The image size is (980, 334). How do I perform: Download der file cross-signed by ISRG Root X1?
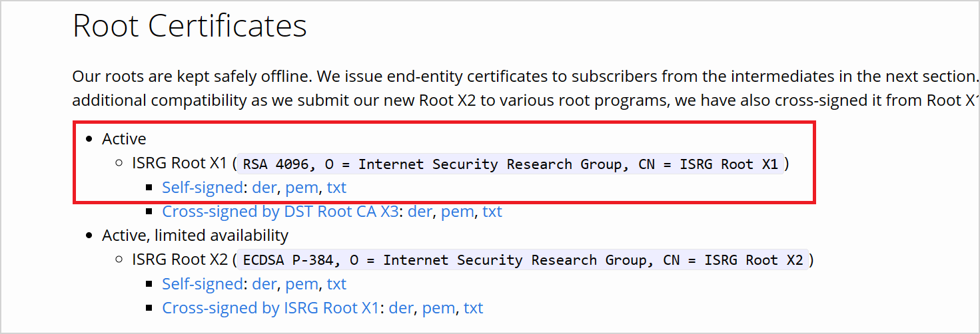(x=401, y=308)
